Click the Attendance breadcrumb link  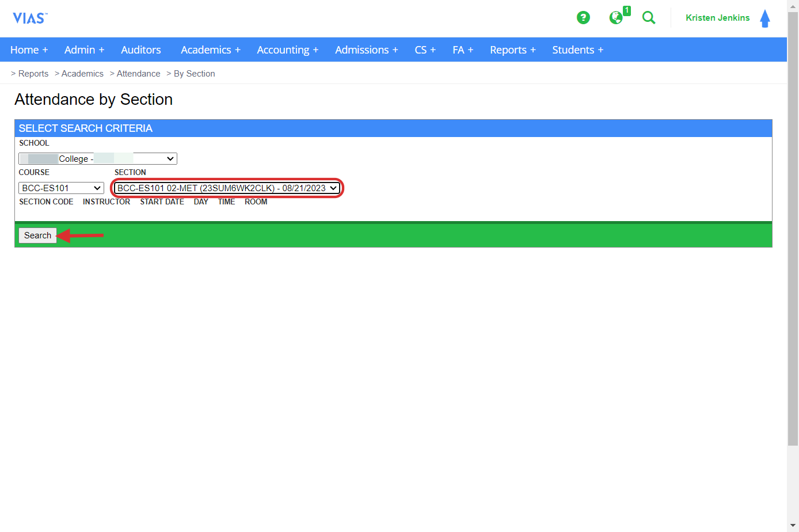138,73
